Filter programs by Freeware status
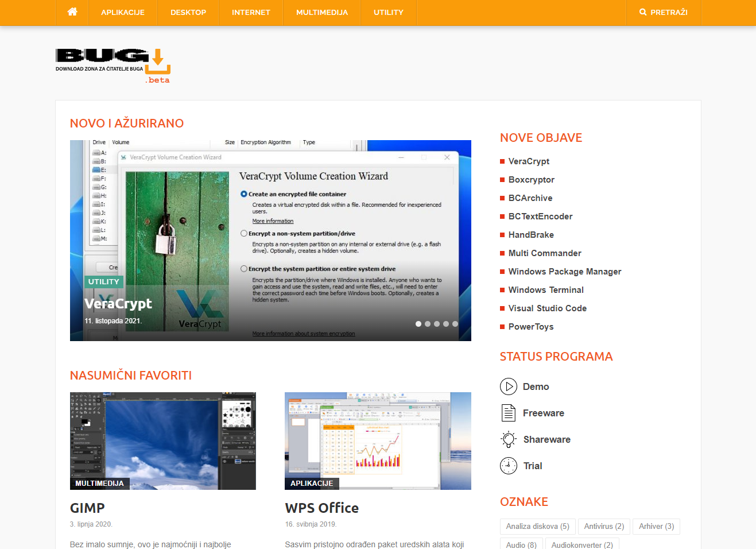This screenshot has width=756, height=549. pos(543,413)
